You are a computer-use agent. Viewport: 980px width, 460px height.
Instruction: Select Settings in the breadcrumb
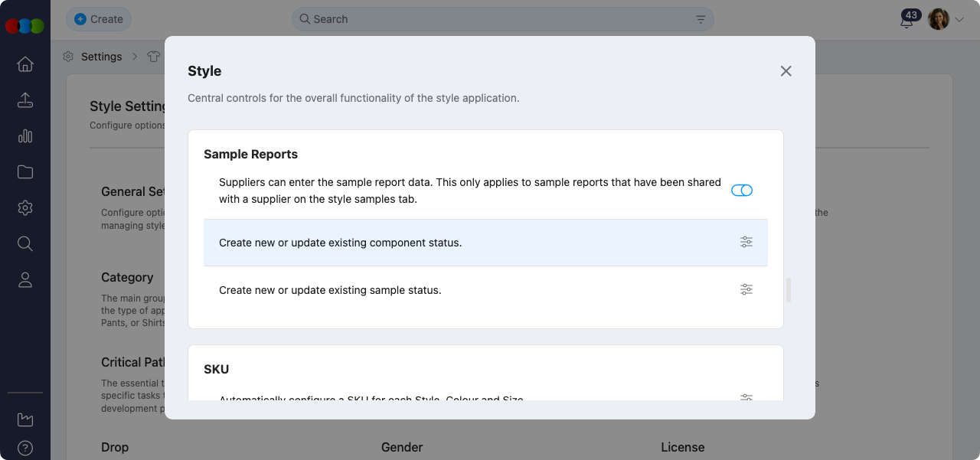pos(101,57)
